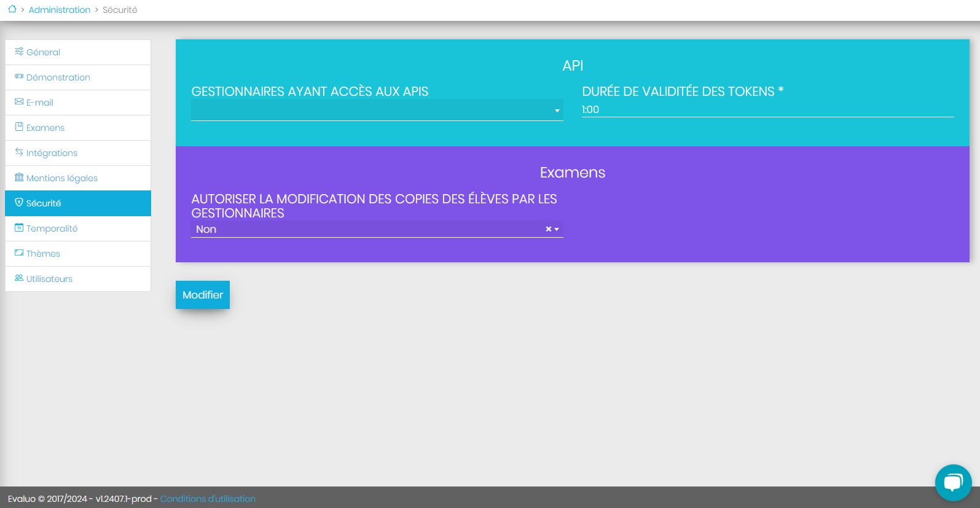Click the Général sliders icon
The image size is (980, 508).
[19, 52]
